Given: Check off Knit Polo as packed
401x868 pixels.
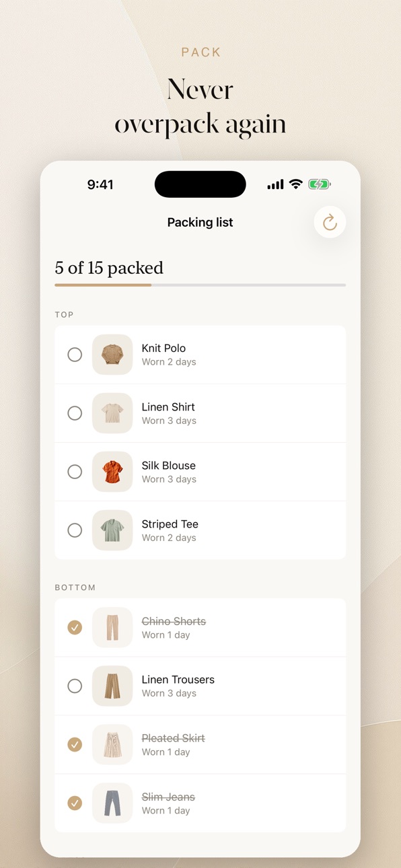Looking at the screenshot, I should (x=75, y=355).
